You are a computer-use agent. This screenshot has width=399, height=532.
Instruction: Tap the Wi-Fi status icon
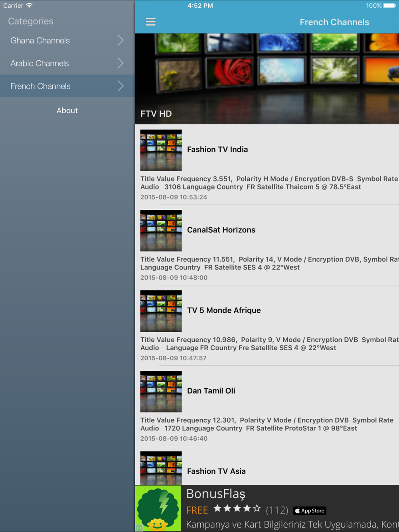tap(29, 6)
